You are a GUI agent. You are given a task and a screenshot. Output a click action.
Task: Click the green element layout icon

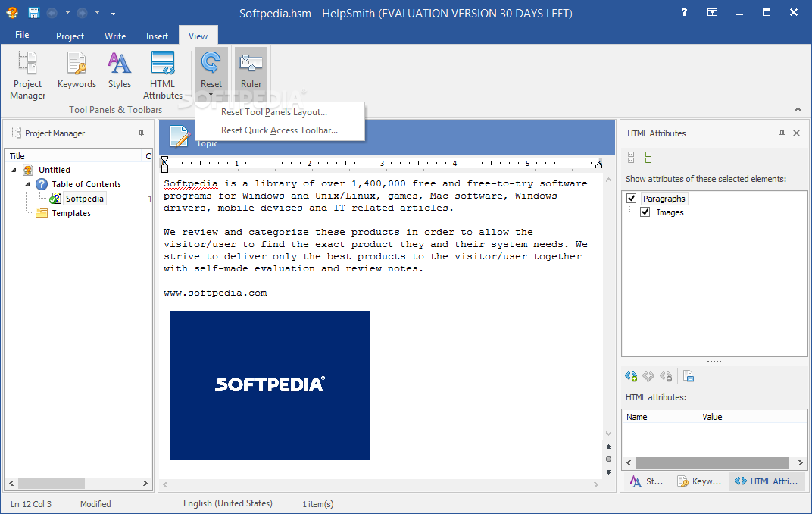click(648, 157)
